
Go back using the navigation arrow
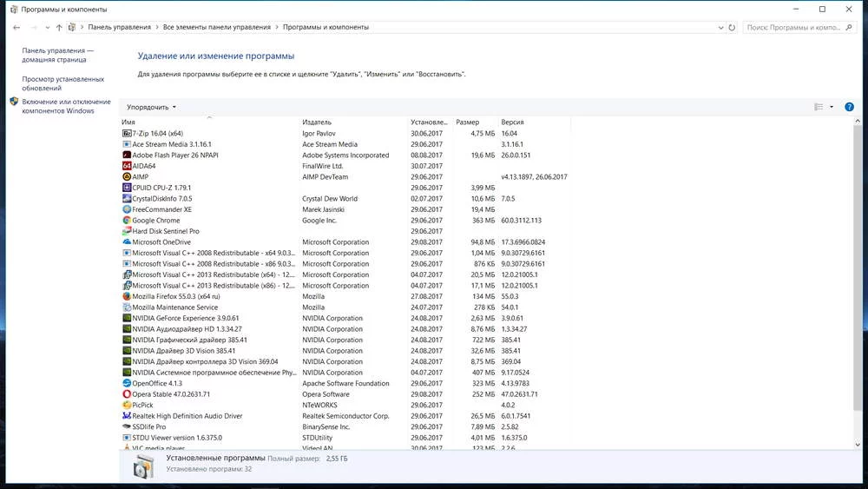(16, 28)
